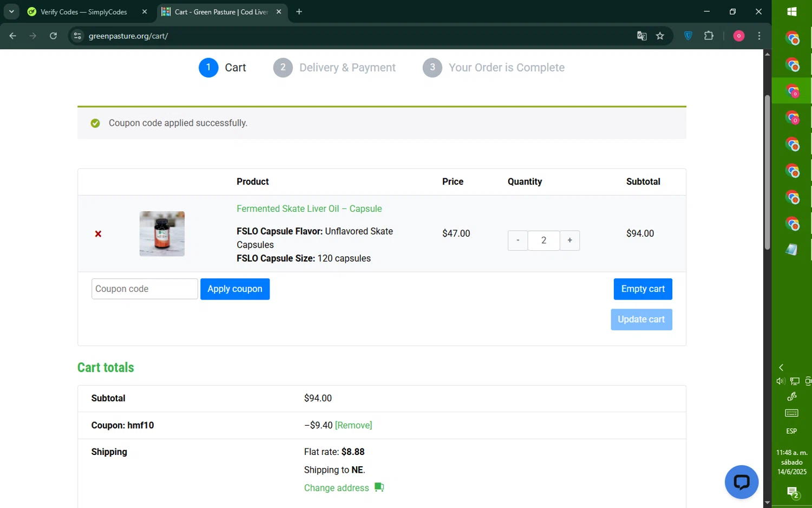The height and width of the screenshot is (508, 812).
Task: Open the Google Translate icon in address bar
Action: [641, 36]
